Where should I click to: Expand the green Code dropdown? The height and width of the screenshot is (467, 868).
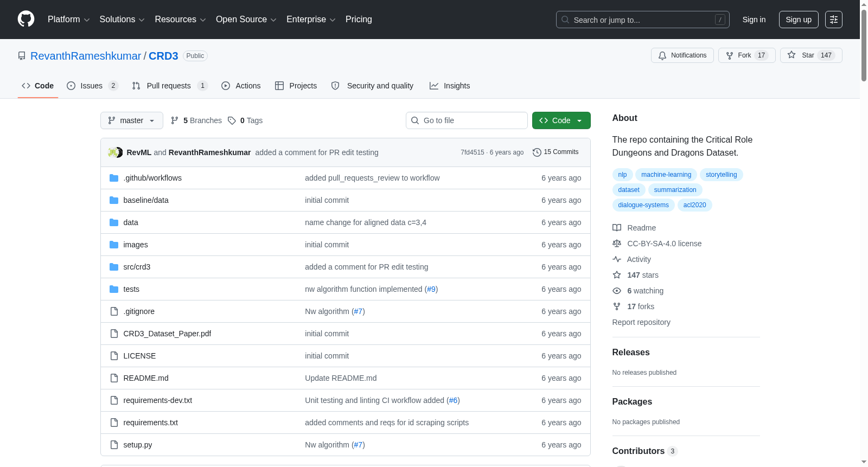coord(561,120)
